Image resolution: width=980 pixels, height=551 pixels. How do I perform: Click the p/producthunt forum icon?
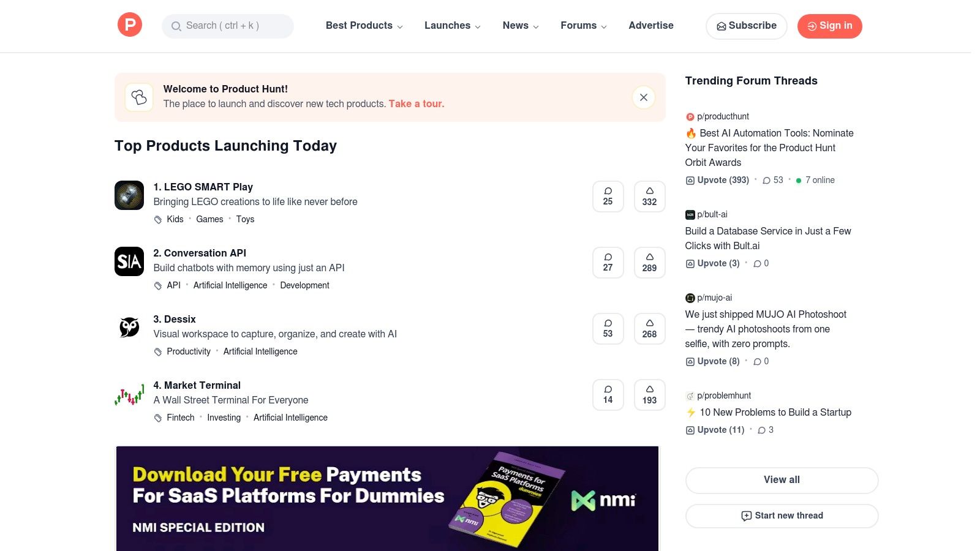(690, 116)
